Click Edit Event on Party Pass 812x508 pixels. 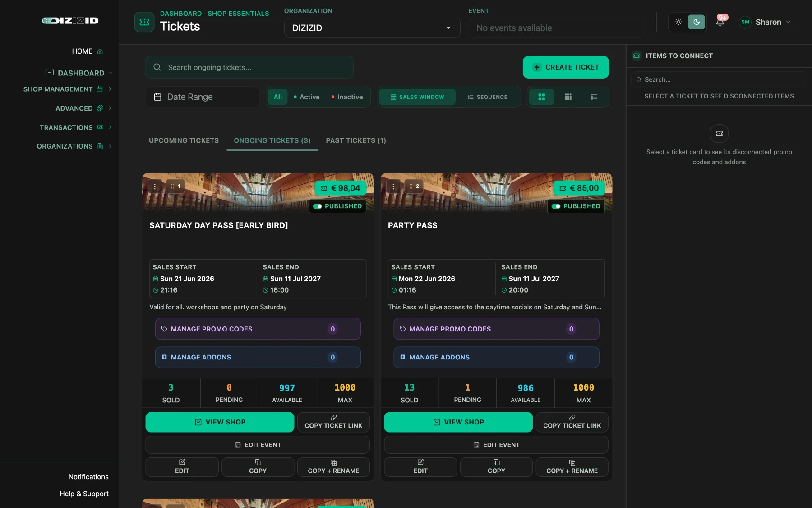click(x=496, y=445)
